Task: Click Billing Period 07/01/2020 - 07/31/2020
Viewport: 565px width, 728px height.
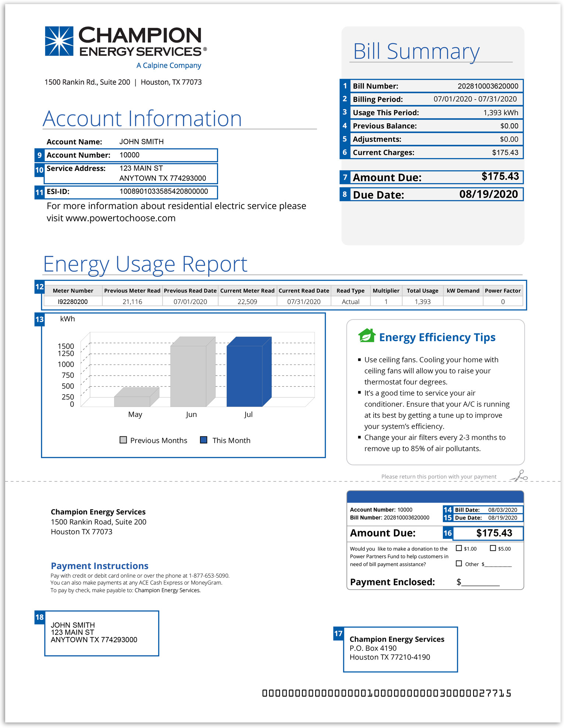Action: (475, 99)
